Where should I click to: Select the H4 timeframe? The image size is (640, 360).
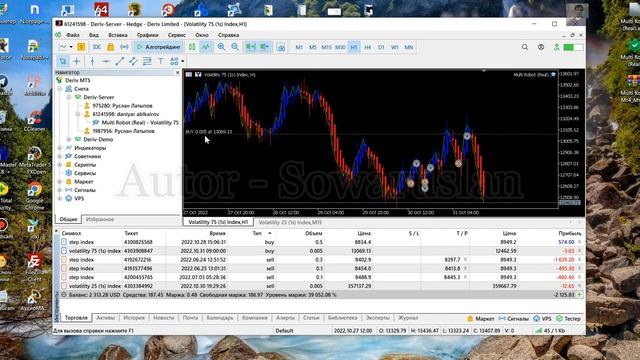367,47
